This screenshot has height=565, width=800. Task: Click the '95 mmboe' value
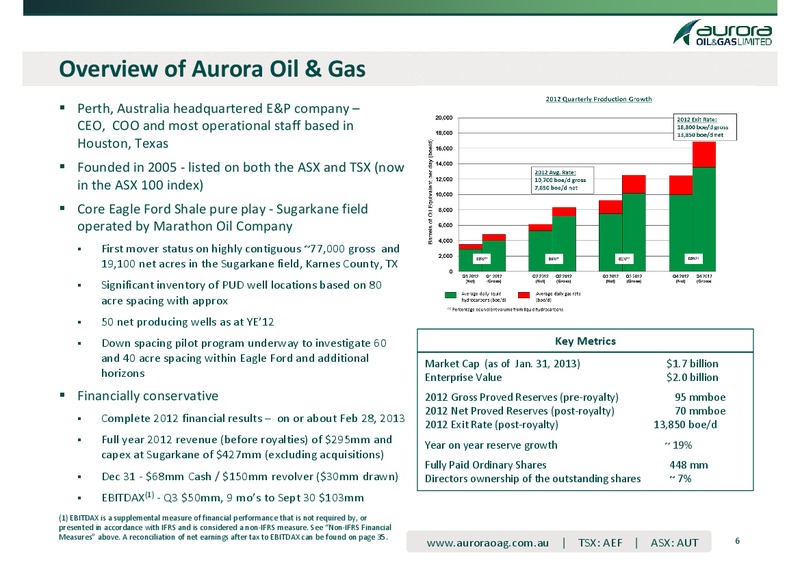[x=700, y=397]
